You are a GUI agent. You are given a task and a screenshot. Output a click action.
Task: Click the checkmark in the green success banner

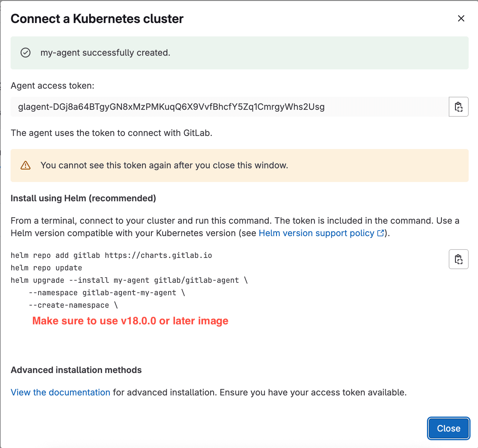click(x=26, y=53)
